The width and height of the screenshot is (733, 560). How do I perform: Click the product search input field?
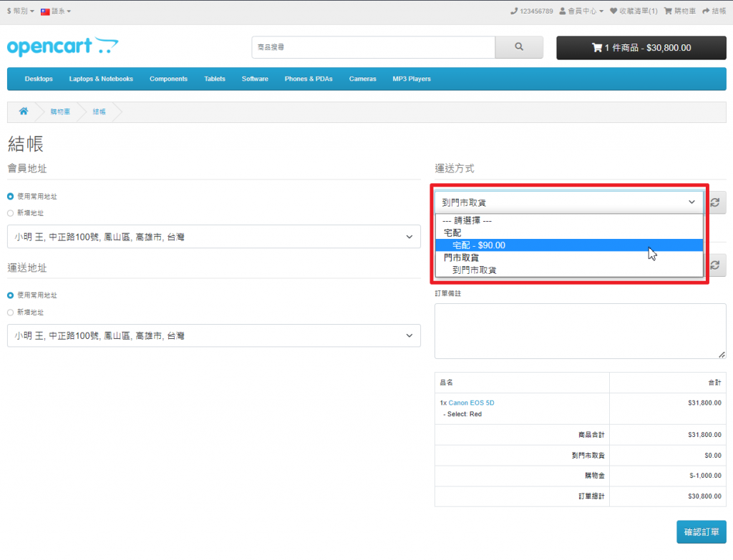click(x=373, y=47)
